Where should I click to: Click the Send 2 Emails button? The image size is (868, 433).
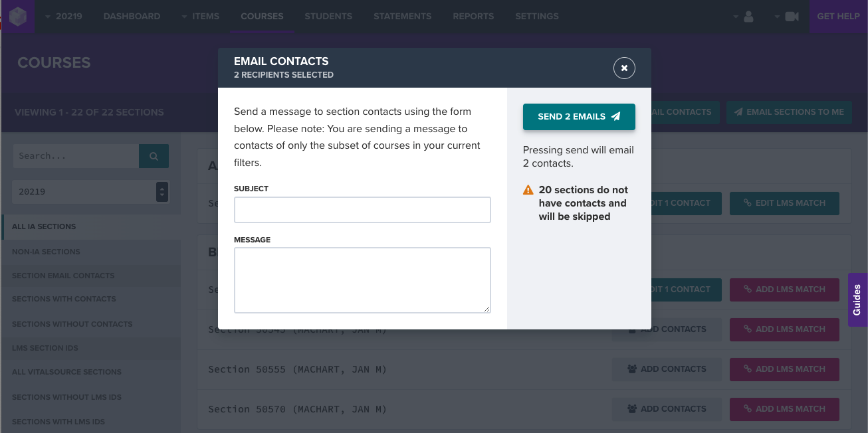coord(579,117)
